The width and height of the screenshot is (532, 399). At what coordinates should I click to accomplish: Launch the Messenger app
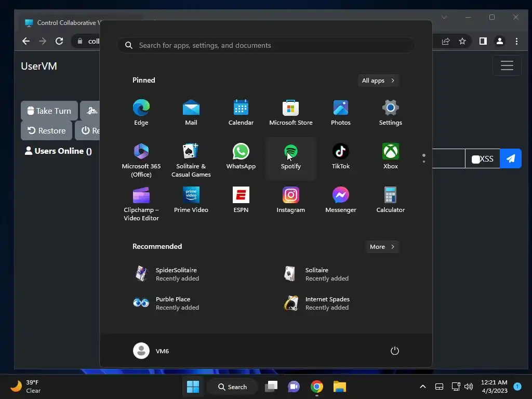point(341,200)
